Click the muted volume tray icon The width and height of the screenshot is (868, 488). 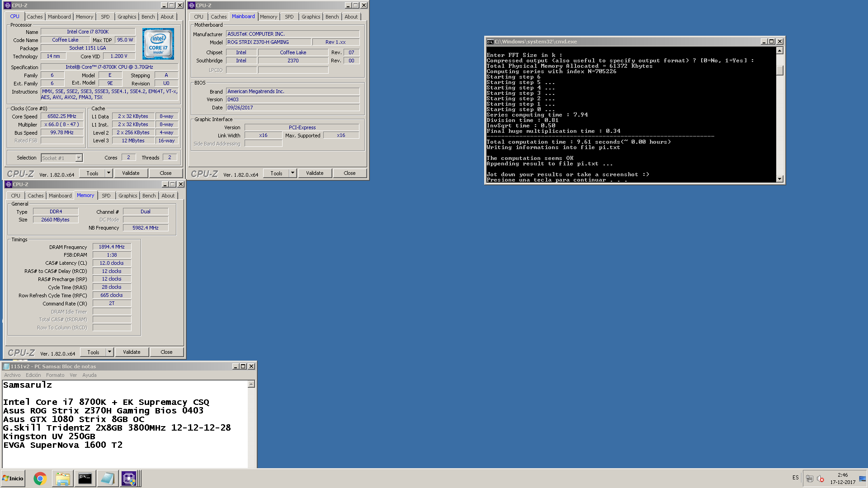coord(821,479)
